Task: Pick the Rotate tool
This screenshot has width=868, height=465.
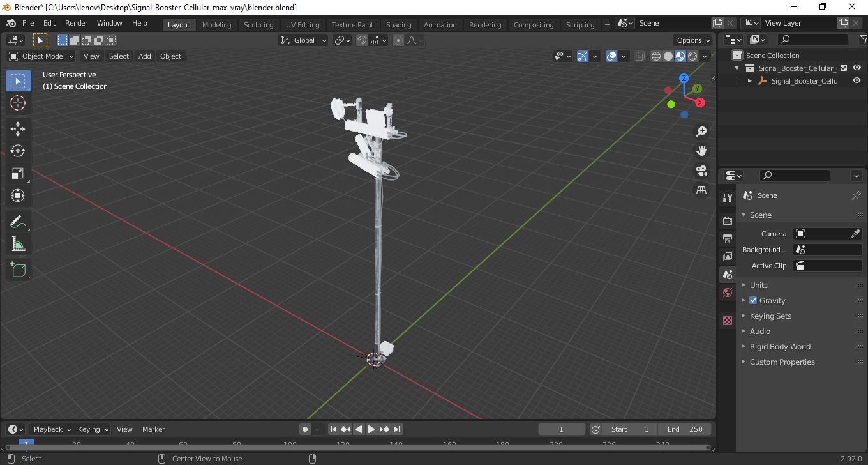Action: (18, 151)
